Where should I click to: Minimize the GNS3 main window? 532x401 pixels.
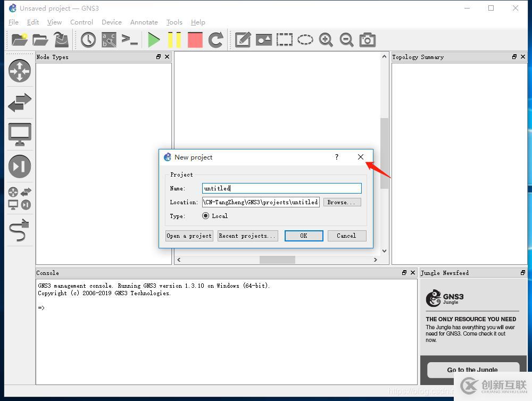(467, 8)
